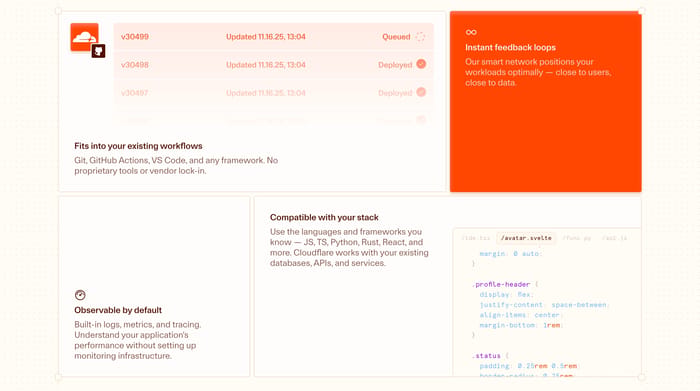
Task: Click the Compatible with your stack heading
Action: (x=324, y=217)
